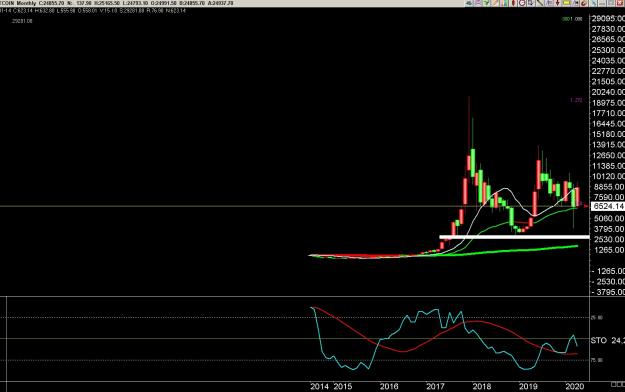Click the 5060.00 price axis label
Image resolution: width=625 pixels, height=392 pixels.
point(608,219)
